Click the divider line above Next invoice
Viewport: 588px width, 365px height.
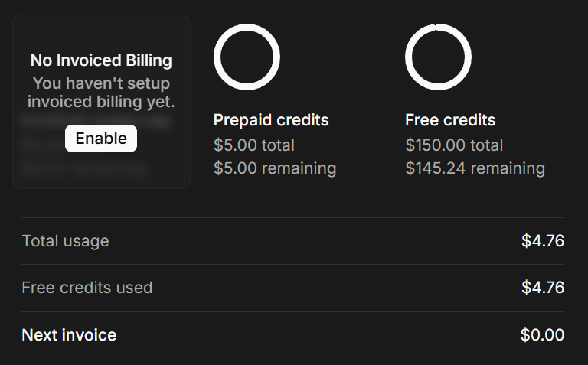pyautogui.click(x=293, y=311)
